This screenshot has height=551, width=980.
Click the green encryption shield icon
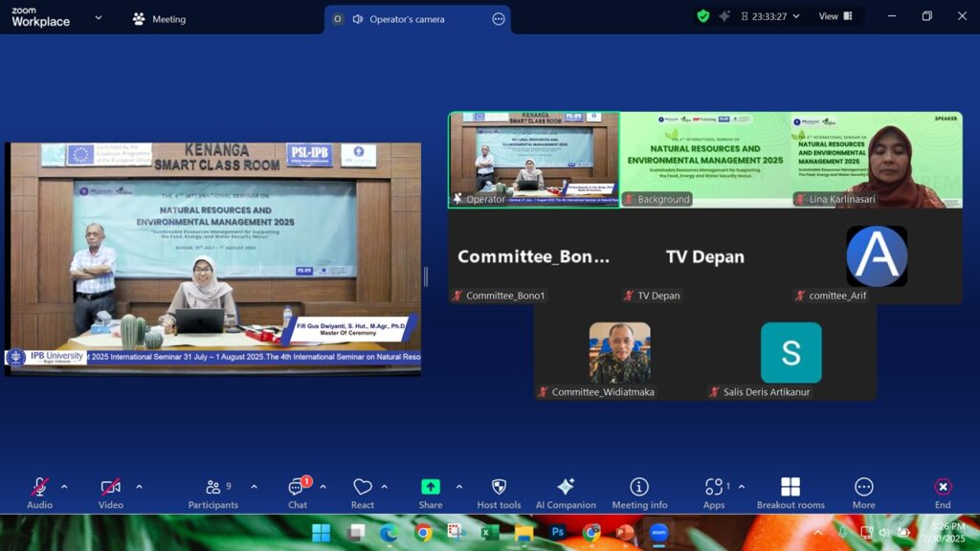point(703,16)
